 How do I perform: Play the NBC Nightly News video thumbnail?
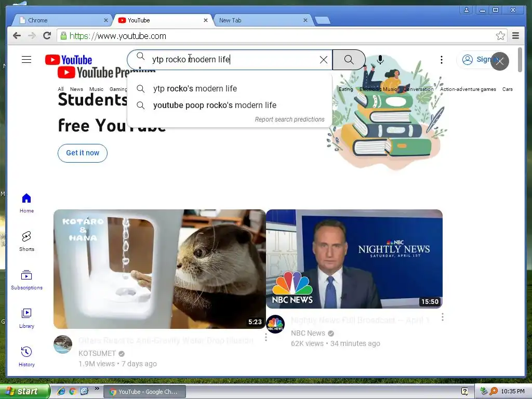coord(354,259)
